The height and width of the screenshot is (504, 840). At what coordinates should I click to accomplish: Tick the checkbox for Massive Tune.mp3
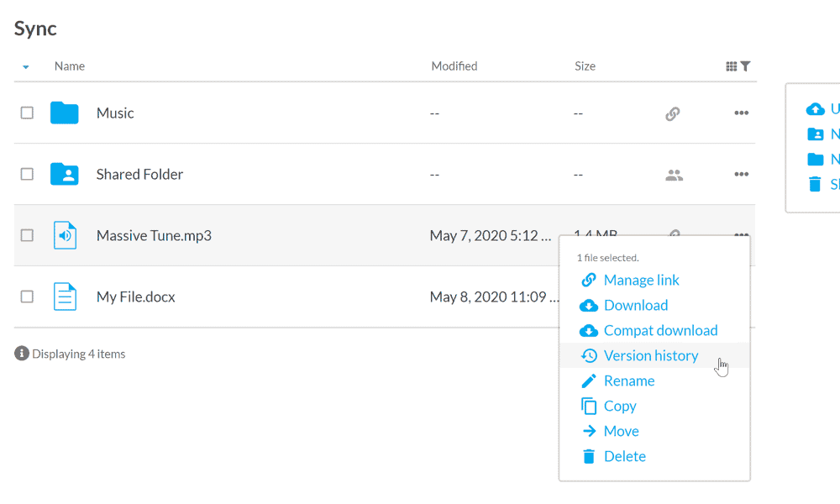[x=27, y=235]
